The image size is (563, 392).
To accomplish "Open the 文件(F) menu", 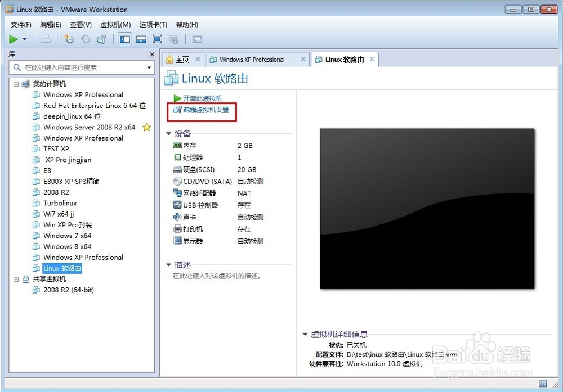I will [21, 25].
